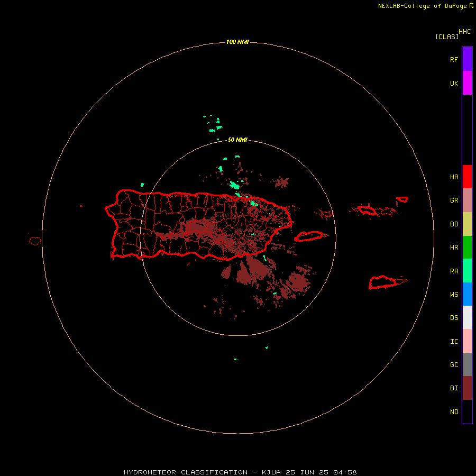
Task: Click the Mona island outline west of Puerto Rico
Action: click(x=34, y=241)
